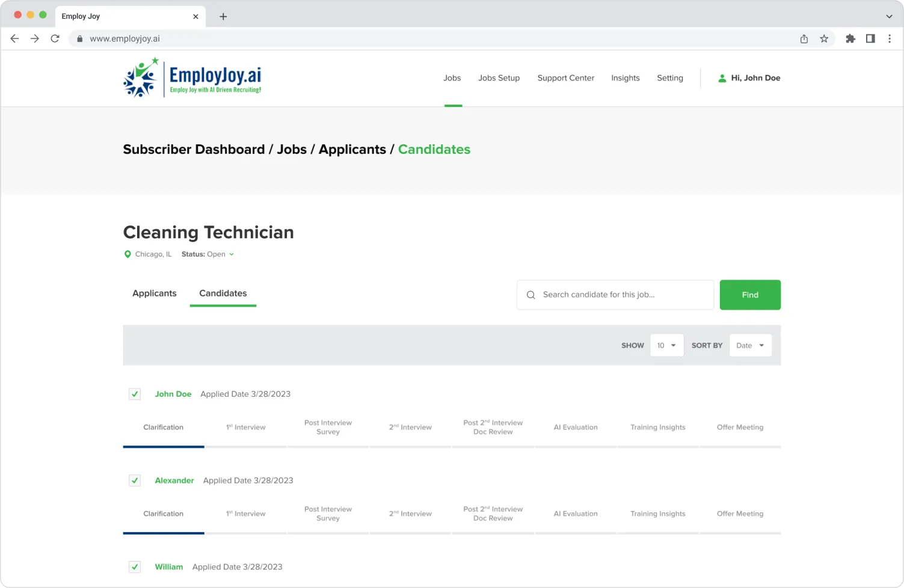Screen dimensions: 904x588
Task: Open the Jobs Setup menu item
Action: click(499, 78)
